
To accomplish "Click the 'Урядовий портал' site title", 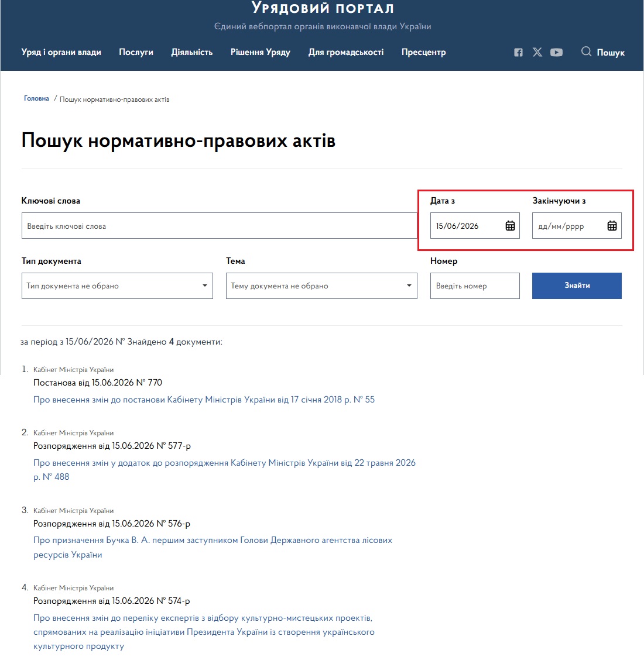I will 323,8.
